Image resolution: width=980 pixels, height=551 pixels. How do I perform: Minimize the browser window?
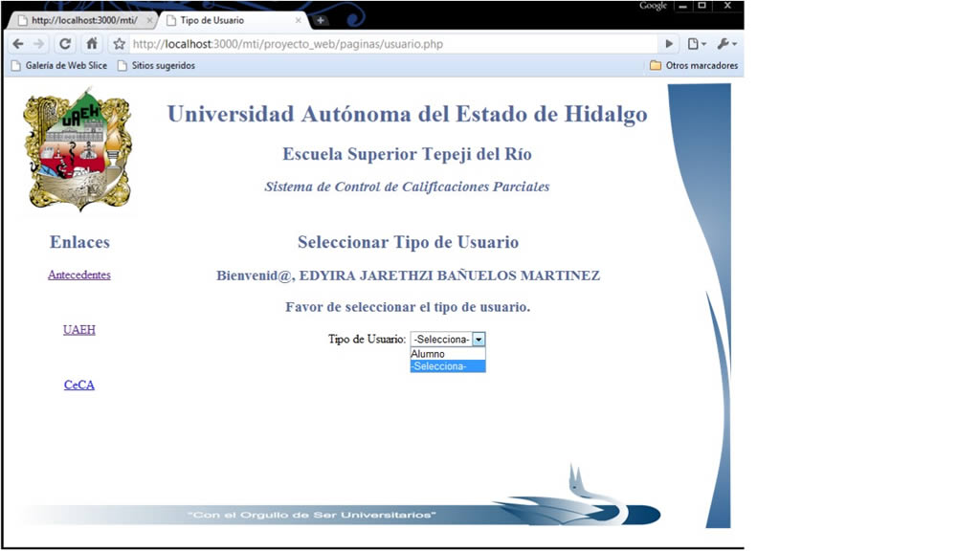(682, 6)
